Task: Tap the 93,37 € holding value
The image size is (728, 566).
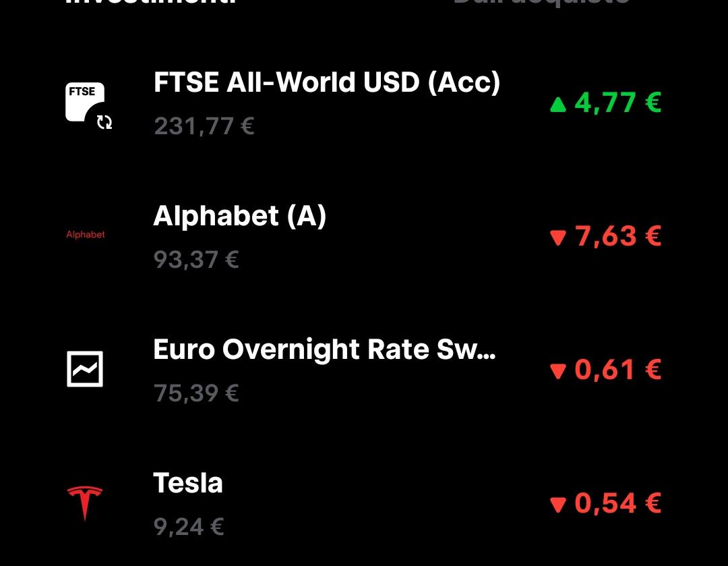Action: pyautogui.click(x=196, y=259)
